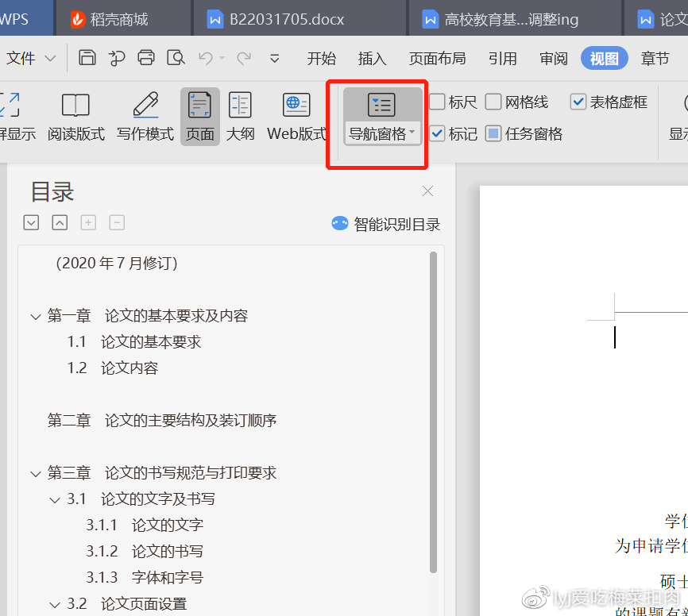Viewport: 688px width, 616px height.
Task: Enable the 标尺 ruler checkbox
Action: (x=436, y=102)
